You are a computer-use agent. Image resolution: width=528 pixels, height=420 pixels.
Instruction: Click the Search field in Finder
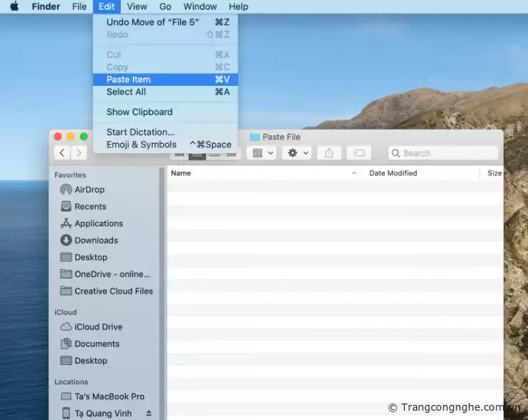point(444,153)
